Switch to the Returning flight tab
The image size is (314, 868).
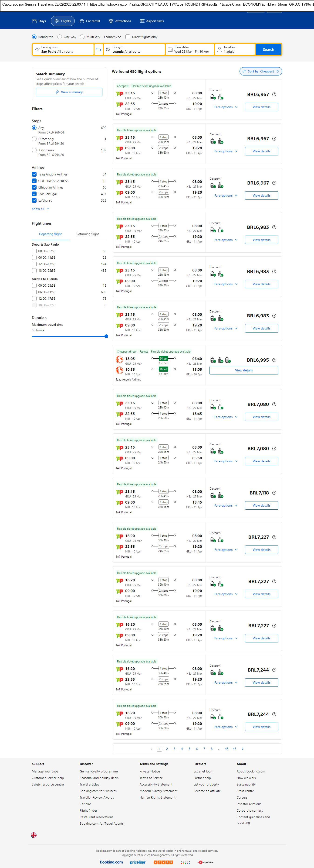tap(88, 234)
